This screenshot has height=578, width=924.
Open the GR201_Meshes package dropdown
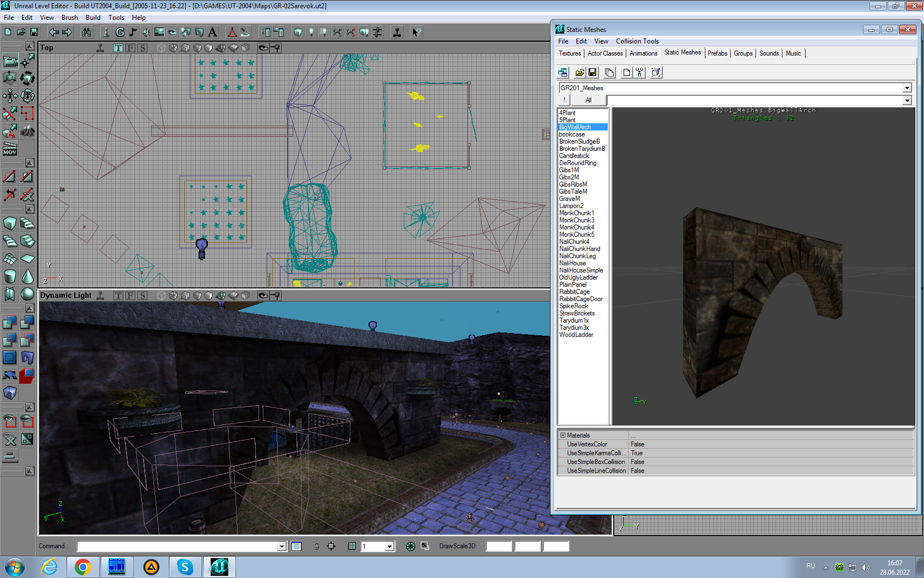pos(907,88)
